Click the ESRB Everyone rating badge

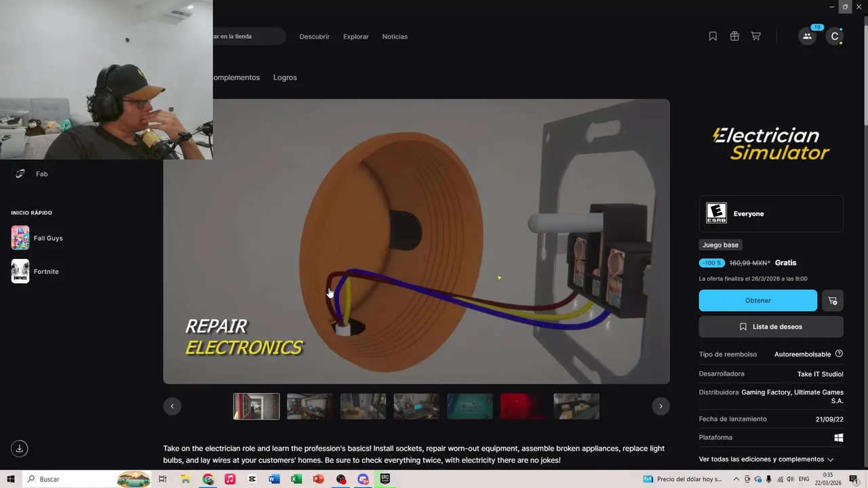(771, 213)
